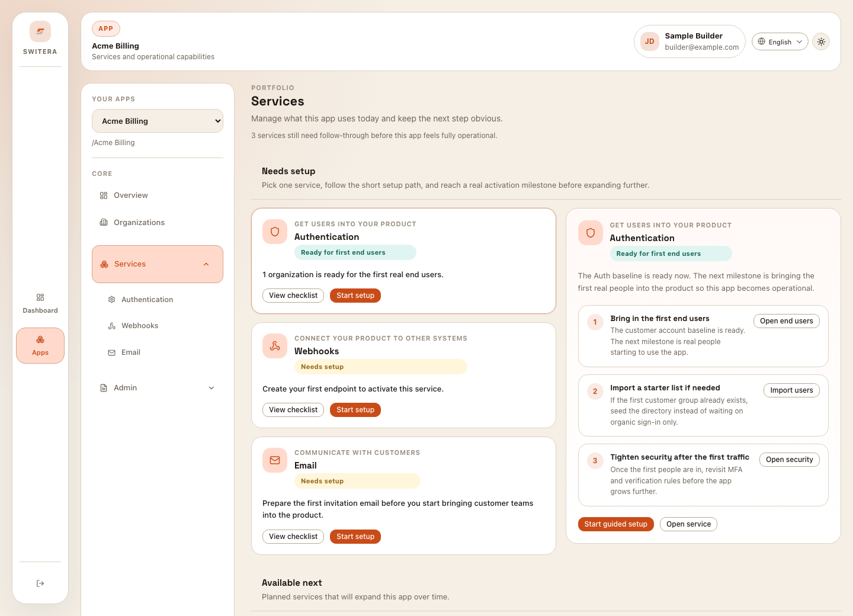
Task: Go to the Webhooks submenu item
Action: pyautogui.click(x=161, y=326)
